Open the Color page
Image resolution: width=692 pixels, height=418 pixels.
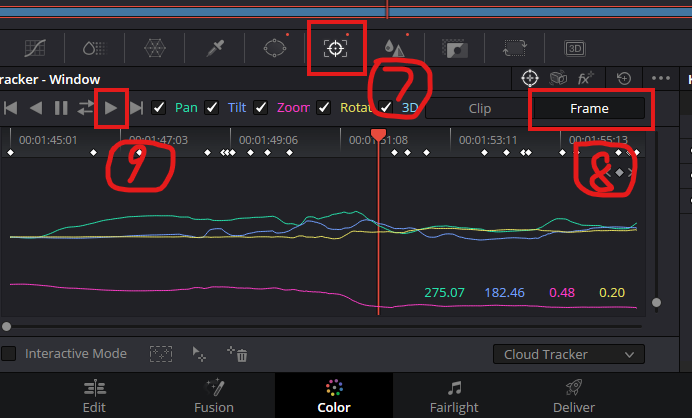334,396
